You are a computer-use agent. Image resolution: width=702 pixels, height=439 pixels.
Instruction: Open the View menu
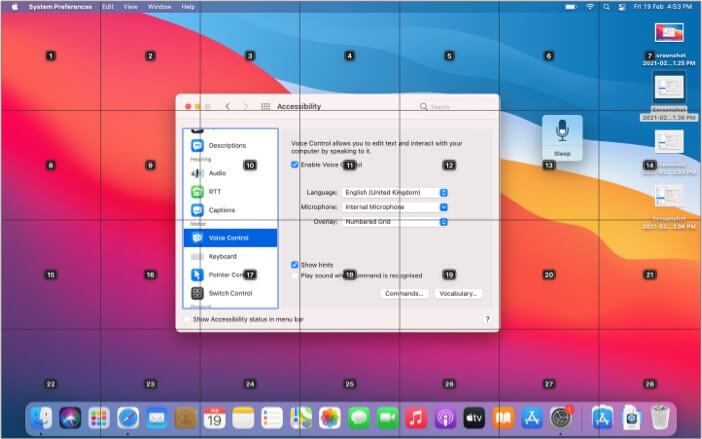130,7
